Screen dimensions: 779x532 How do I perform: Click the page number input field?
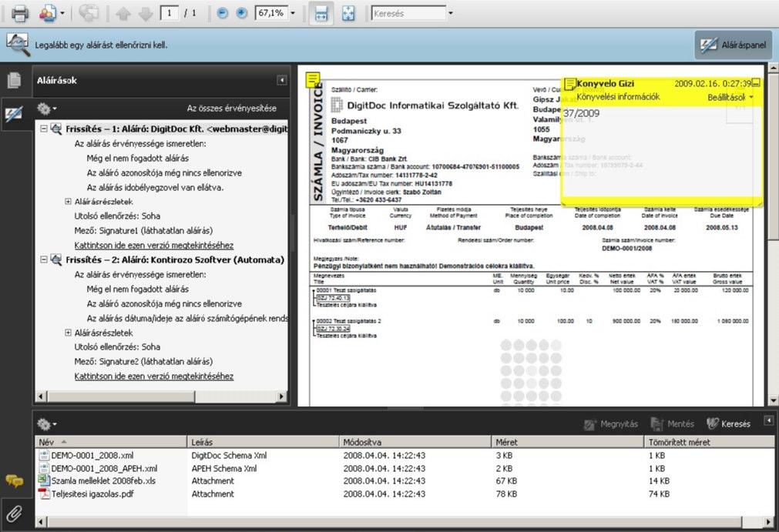170,13
